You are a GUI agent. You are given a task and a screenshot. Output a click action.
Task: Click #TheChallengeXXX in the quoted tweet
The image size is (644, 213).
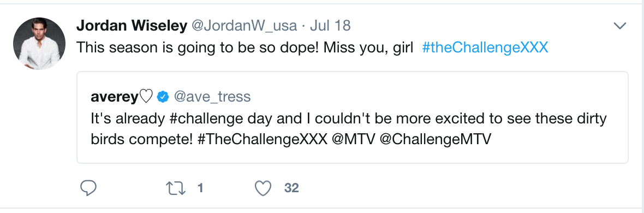click(263, 140)
